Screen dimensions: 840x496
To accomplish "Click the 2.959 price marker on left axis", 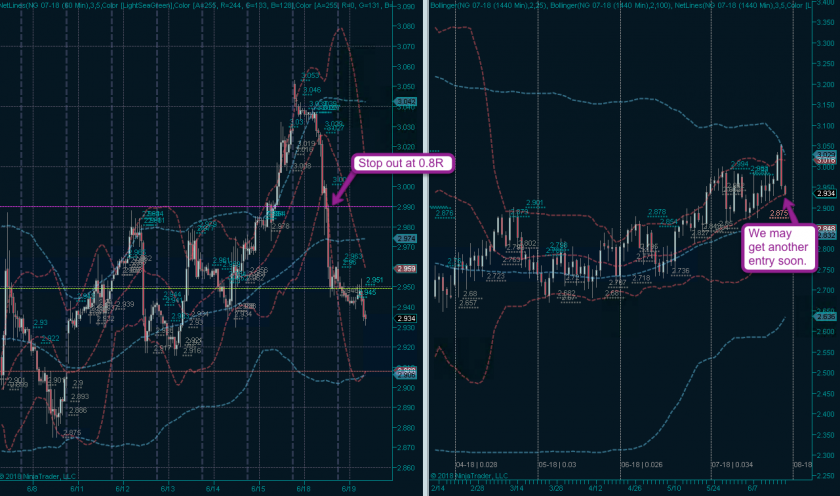I will (405, 269).
